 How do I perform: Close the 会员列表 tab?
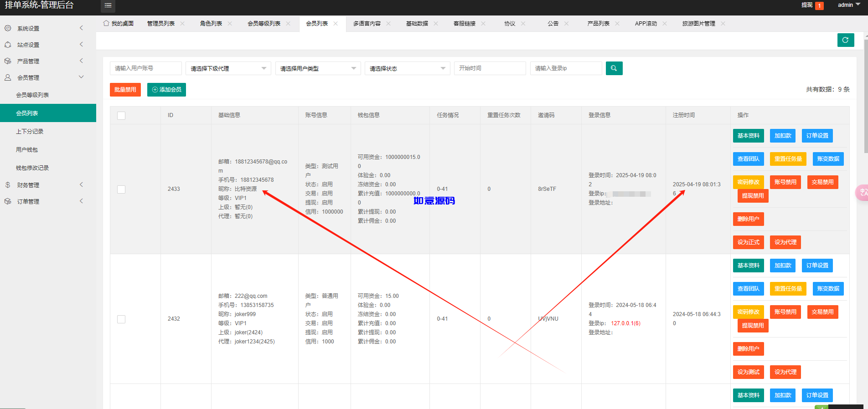tap(336, 24)
